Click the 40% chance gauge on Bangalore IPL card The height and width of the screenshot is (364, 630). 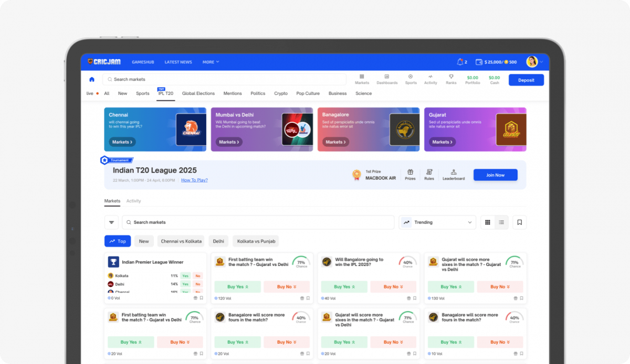(407, 262)
